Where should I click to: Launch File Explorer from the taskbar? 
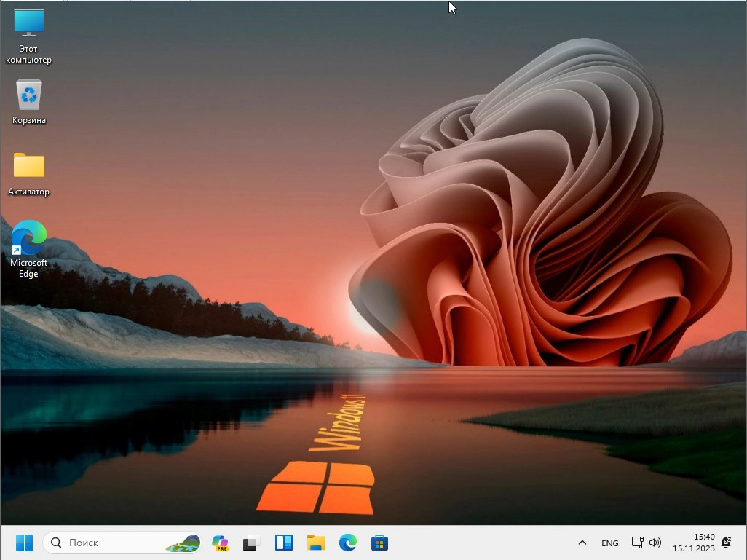click(x=316, y=543)
